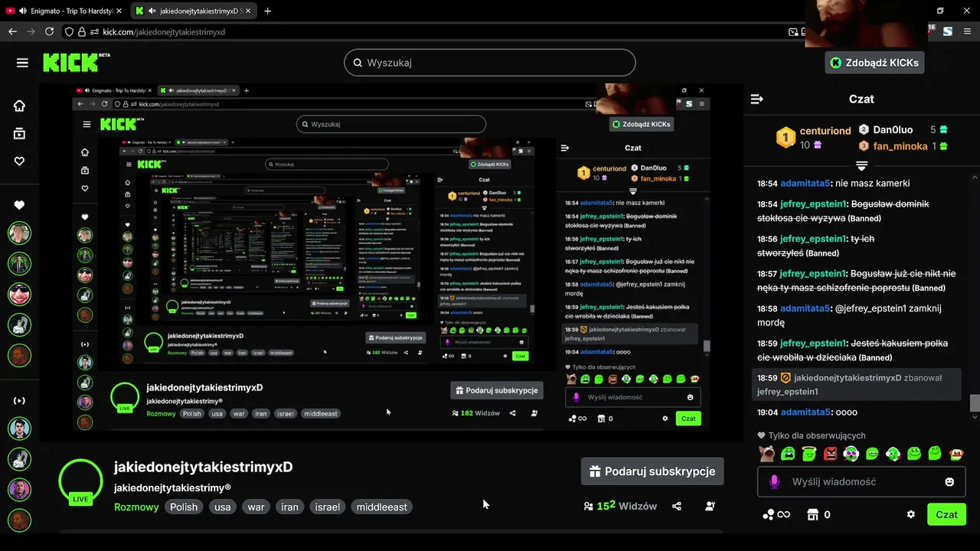Open a new browser tab with plus
Image resolution: width=980 pixels, height=551 pixels.
pyautogui.click(x=267, y=11)
